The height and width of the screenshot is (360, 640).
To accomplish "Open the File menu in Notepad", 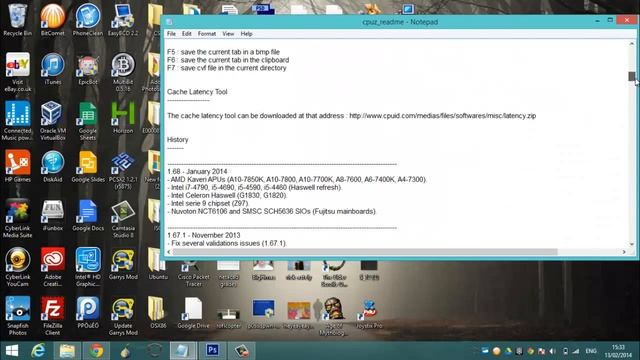I will [171, 34].
